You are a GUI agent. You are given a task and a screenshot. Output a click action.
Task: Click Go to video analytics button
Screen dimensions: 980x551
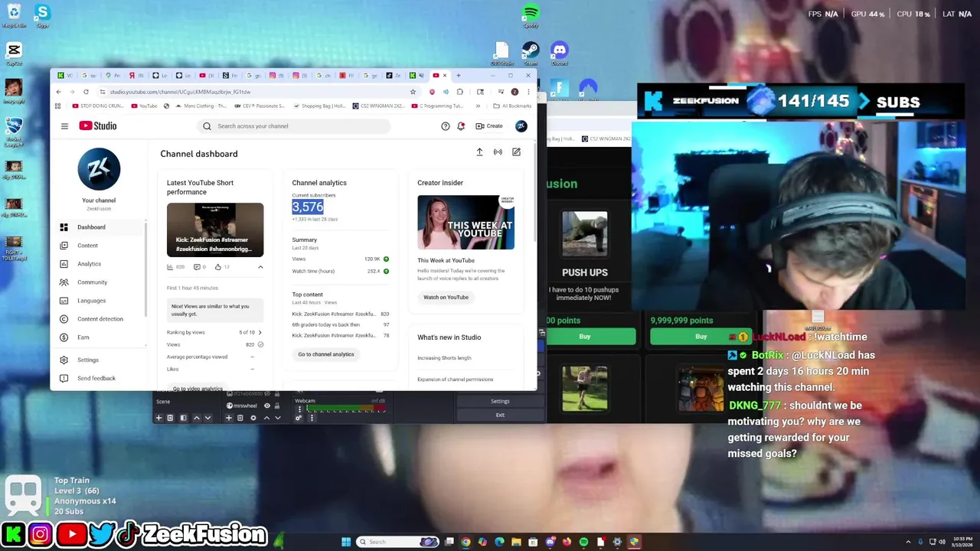[198, 389]
